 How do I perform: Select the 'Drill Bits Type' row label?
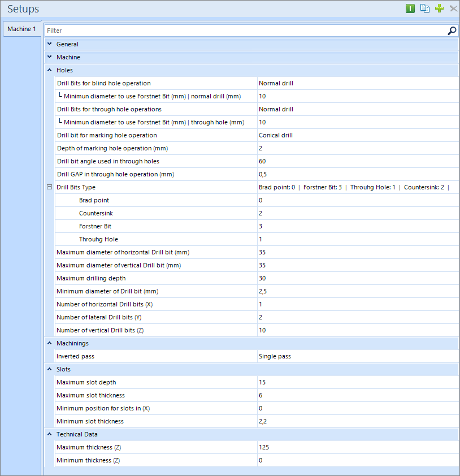click(x=76, y=187)
